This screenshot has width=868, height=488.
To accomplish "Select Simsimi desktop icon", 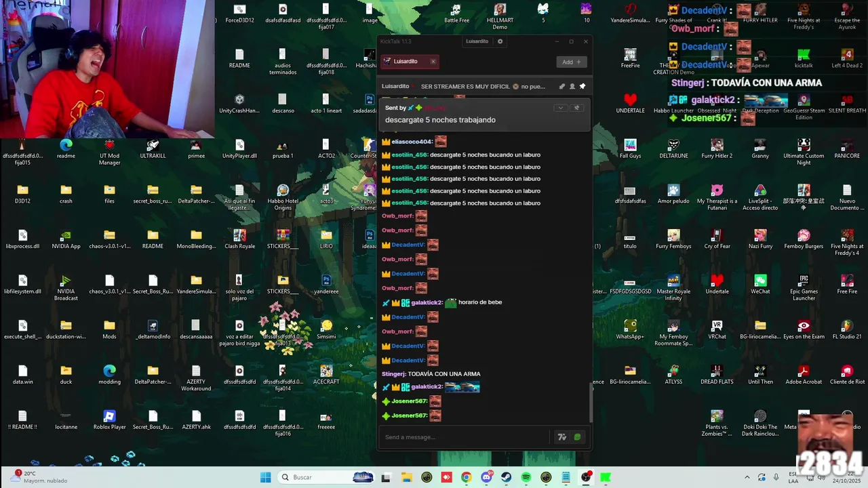I will (x=326, y=330).
